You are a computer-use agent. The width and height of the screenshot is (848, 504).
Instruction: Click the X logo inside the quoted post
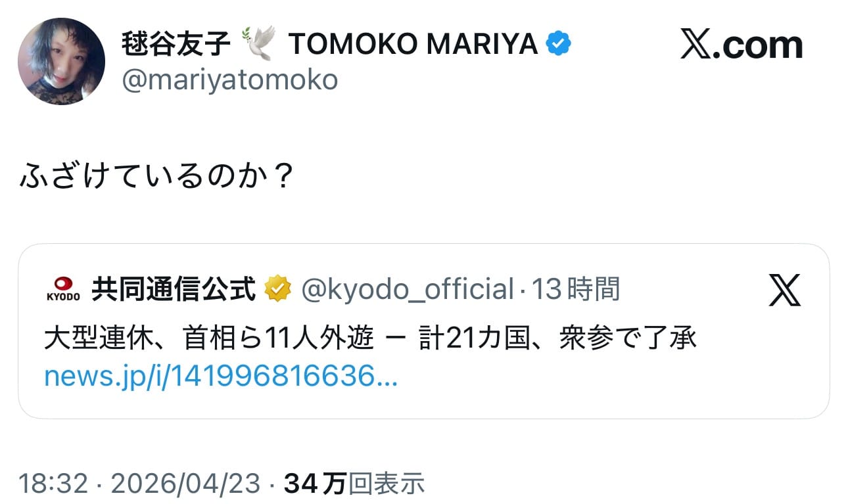784,290
